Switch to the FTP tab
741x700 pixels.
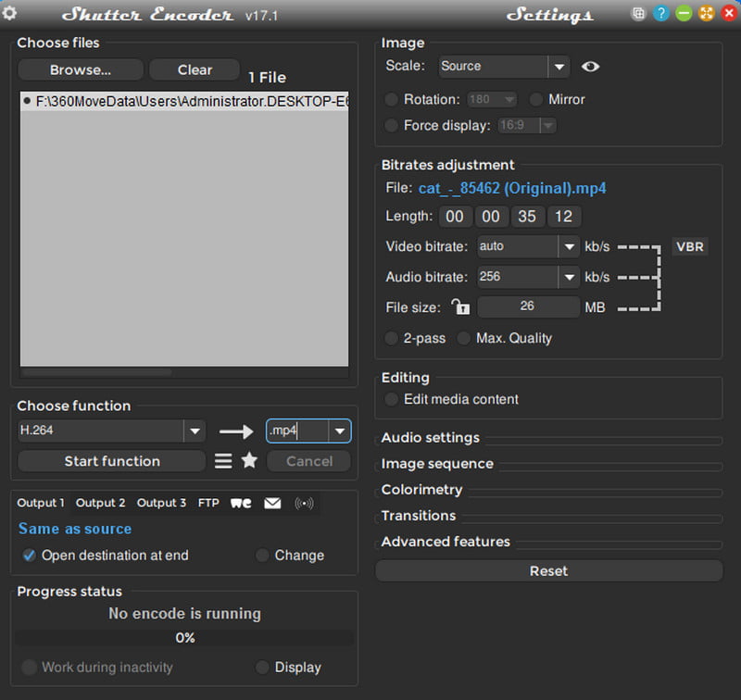(208, 503)
